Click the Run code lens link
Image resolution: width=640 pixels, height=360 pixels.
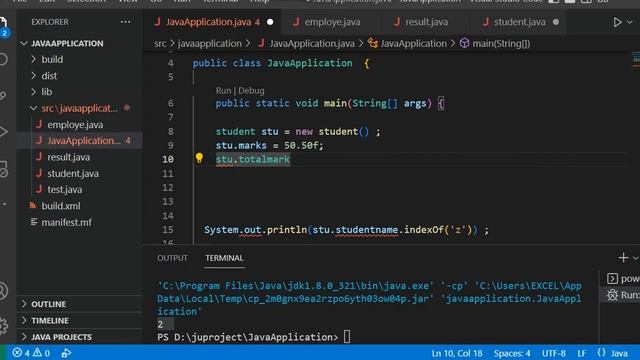pos(223,91)
